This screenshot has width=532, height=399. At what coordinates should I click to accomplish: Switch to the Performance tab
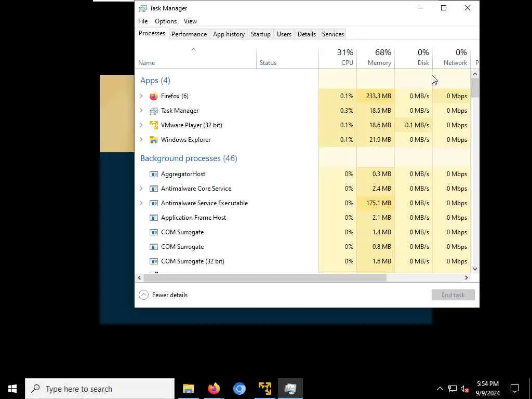click(189, 34)
